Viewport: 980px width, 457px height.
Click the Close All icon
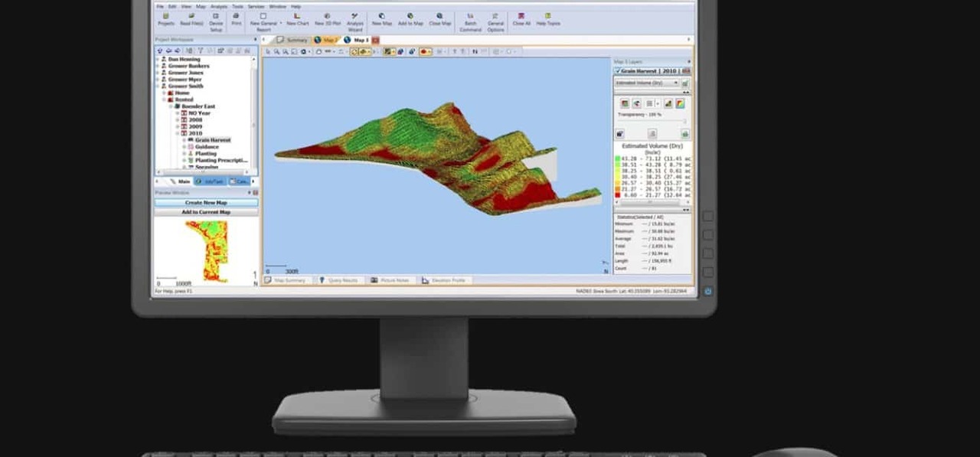pos(521,19)
